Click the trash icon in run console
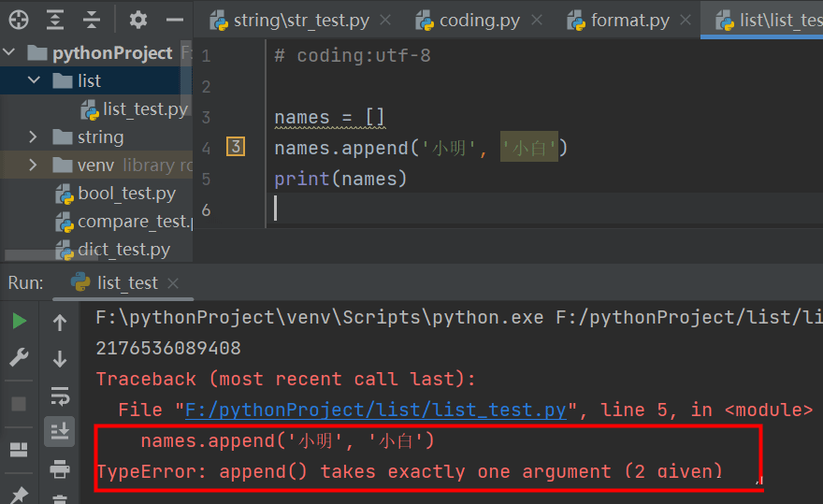Image resolution: width=823 pixels, height=504 pixels. coord(60,498)
